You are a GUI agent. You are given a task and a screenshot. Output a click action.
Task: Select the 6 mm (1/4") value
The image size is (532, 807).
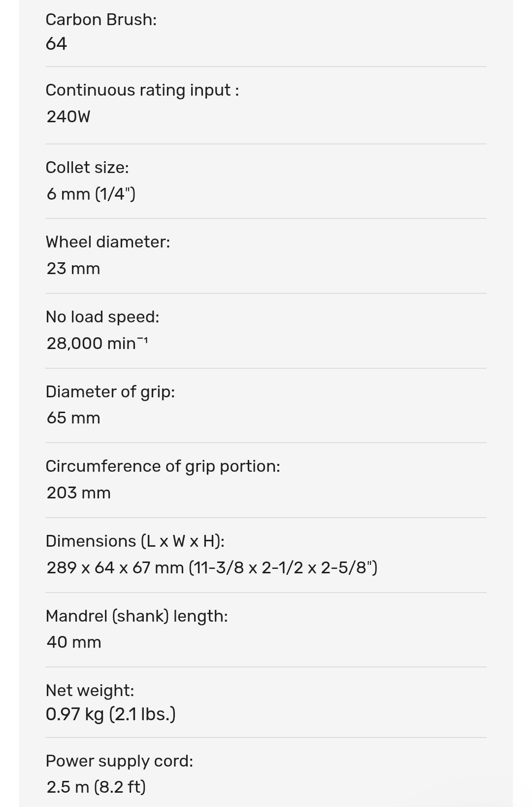point(91,194)
